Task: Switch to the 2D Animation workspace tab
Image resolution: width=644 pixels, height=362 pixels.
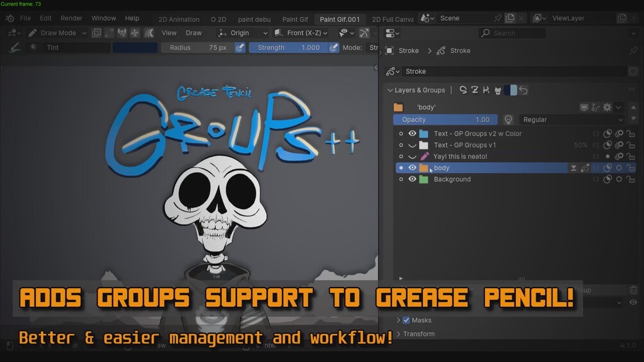Action: point(179,19)
